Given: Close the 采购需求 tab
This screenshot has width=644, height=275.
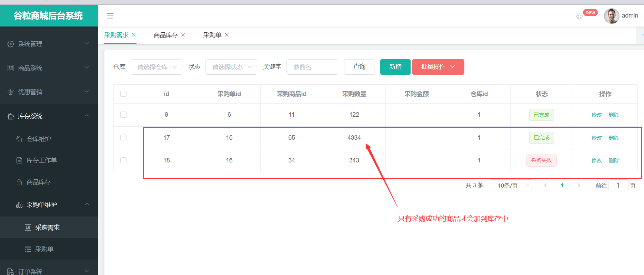Looking at the screenshot, I should click(134, 35).
